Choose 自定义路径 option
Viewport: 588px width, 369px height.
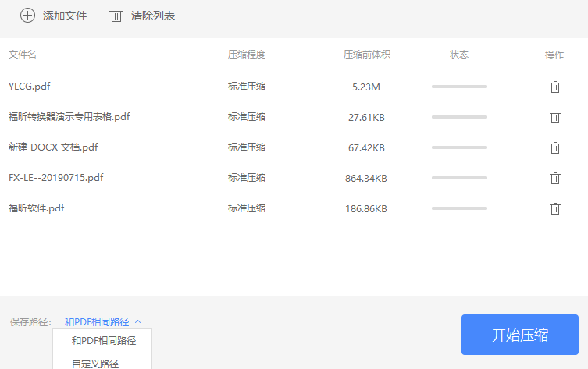pos(95,364)
